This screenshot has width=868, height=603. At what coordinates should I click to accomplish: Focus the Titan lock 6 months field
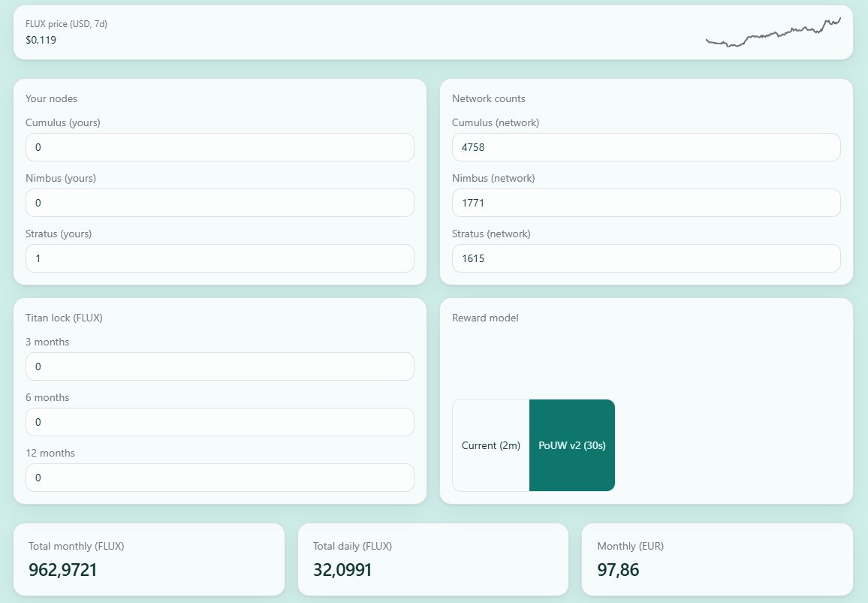(x=220, y=422)
